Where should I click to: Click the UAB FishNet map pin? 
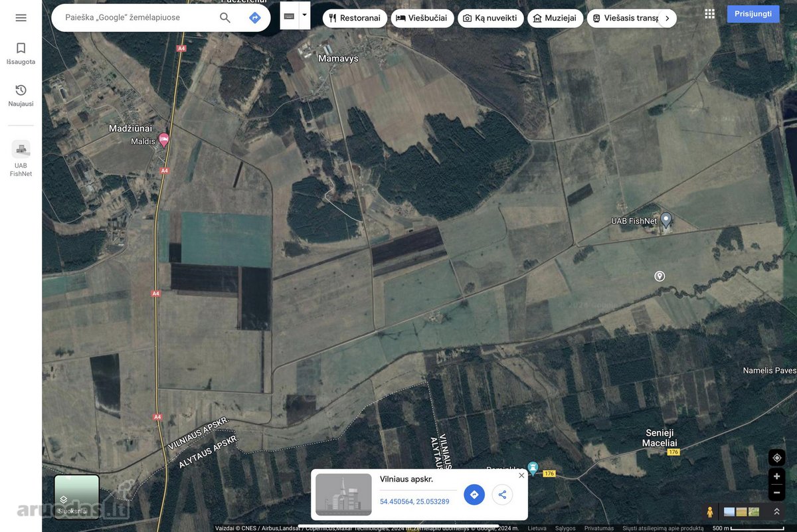[666, 221]
